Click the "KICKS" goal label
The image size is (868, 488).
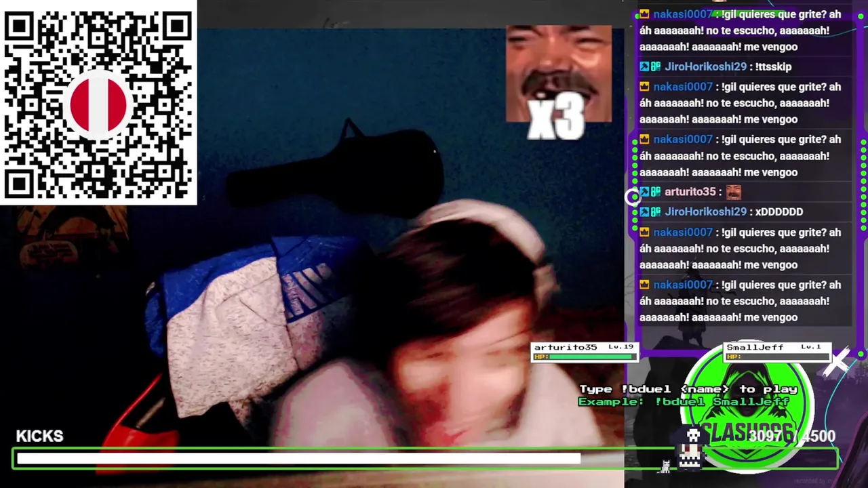[x=39, y=436]
